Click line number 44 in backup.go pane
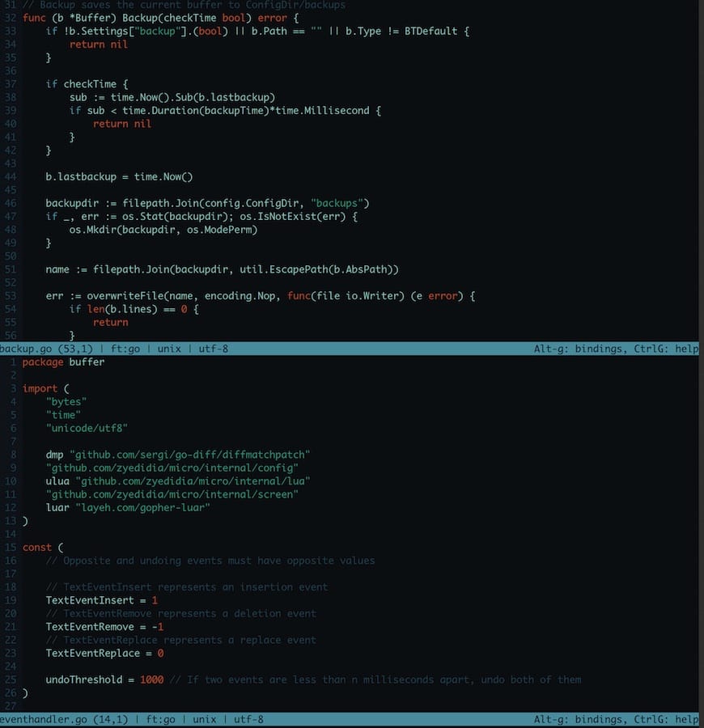 [10, 176]
